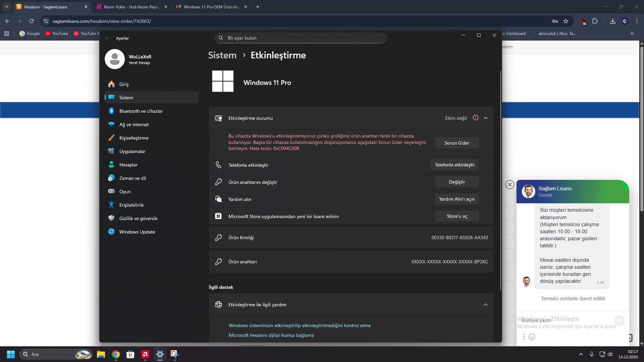Image resolution: width=644 pixels, height=362 pixels.
Task: Click the Windows taskbar search box
Action: tap(56, 354)
